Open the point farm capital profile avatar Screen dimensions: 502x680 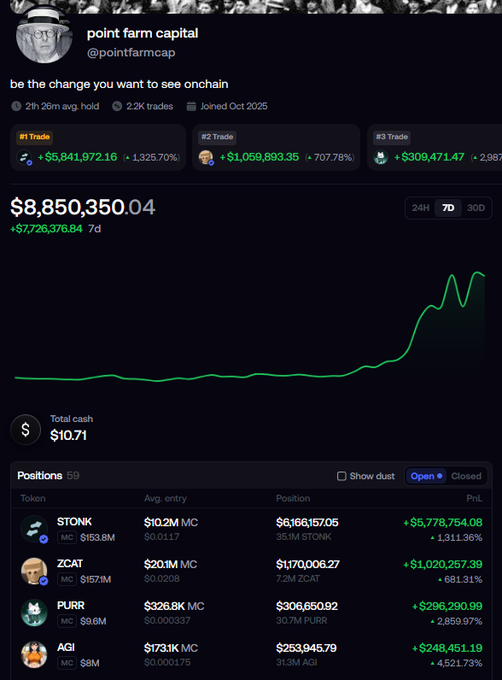click(x=44, y=36)
